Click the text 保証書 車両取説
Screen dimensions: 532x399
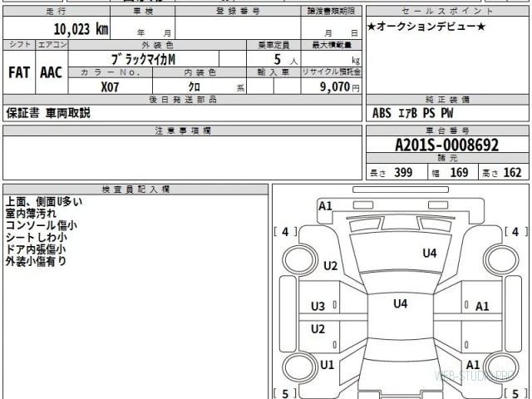(48, 113)
